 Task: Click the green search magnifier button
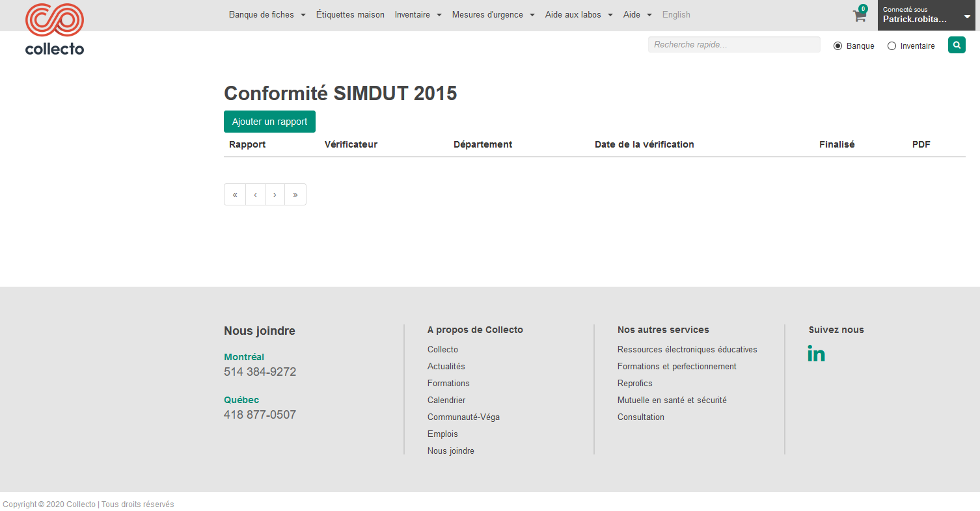957,45
